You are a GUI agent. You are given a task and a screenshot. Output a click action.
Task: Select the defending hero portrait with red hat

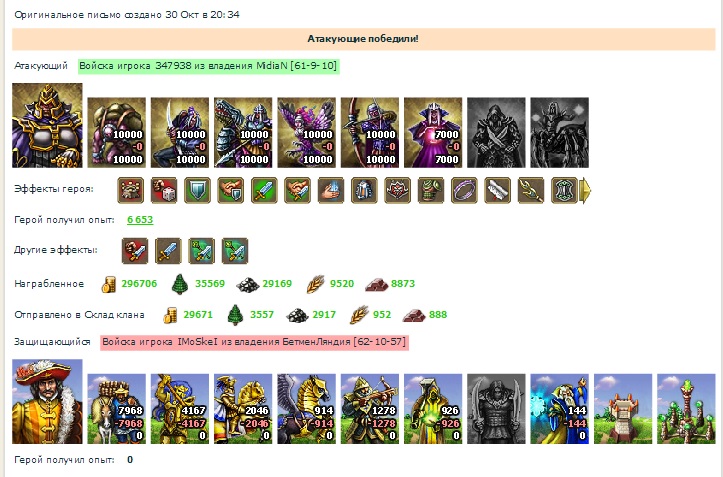click(x=47, y=402)
